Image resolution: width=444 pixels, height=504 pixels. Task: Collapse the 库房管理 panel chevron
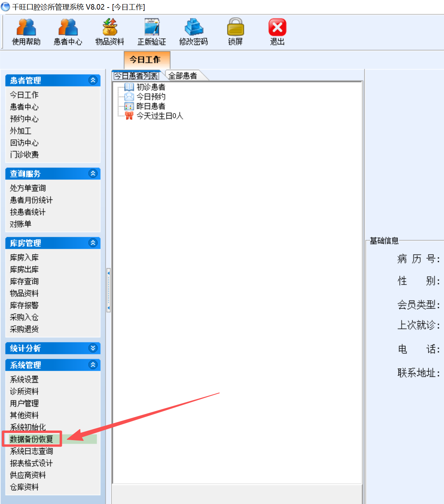pos(93,243)
